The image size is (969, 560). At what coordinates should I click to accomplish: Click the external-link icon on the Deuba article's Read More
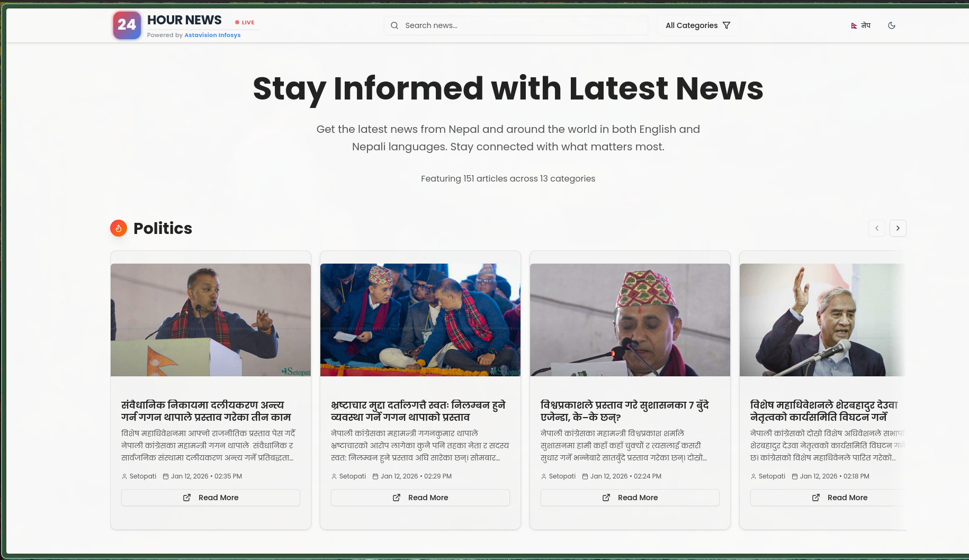pyautogui.click(x=815, y=498)
